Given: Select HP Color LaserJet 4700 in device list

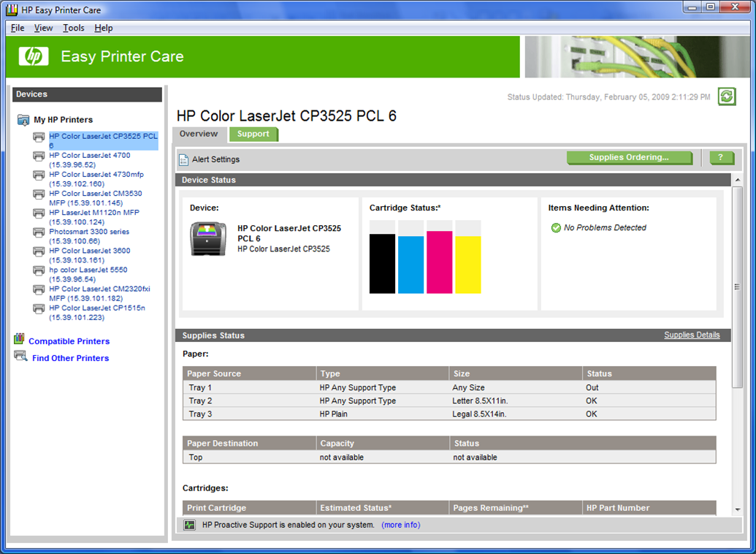Looking at the screenshot, I should [90, 160].
